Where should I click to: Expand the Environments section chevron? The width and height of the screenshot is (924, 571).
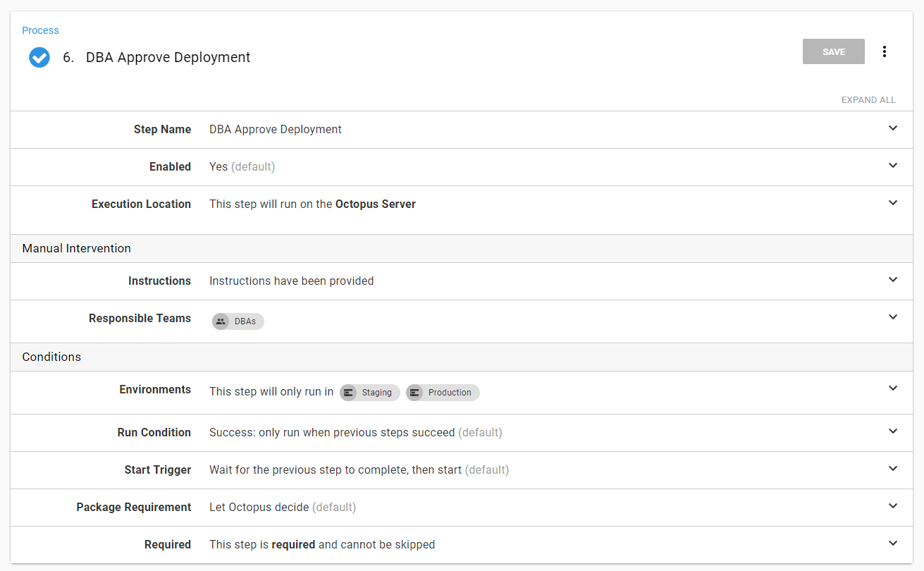pyautogui.click(x=893, y=388)
